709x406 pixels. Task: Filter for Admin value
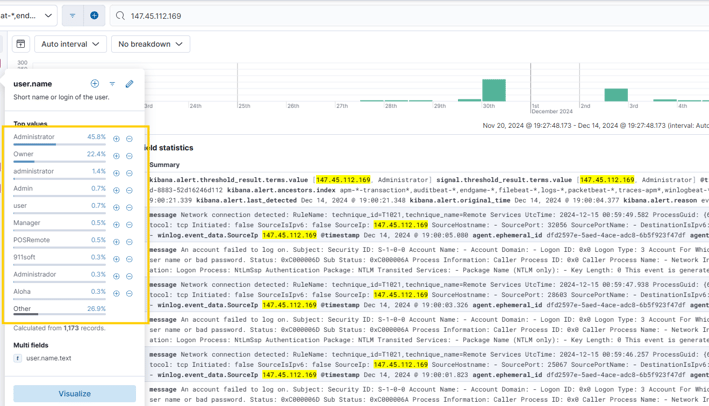(116, 190)
